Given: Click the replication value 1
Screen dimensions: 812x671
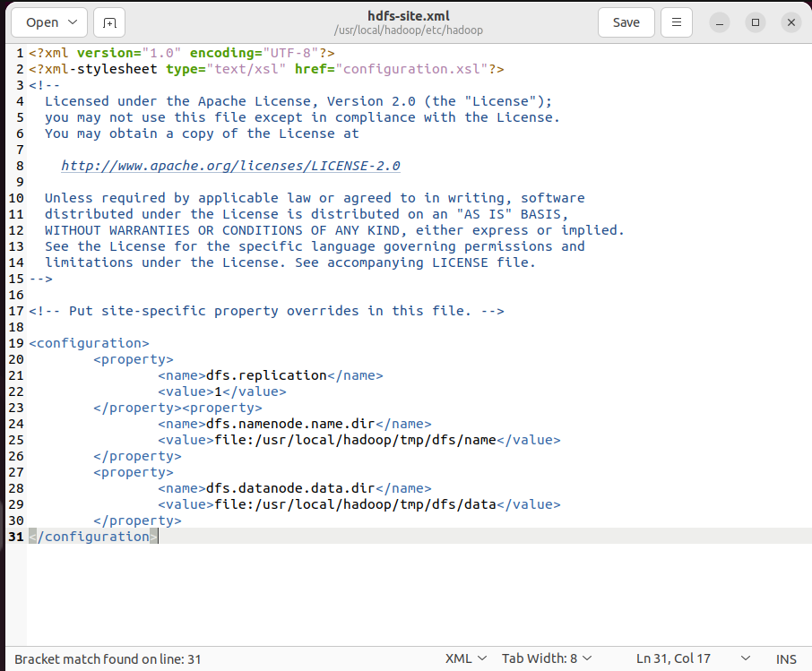Looking at the screenshot, I should click(x=218, y=391).
